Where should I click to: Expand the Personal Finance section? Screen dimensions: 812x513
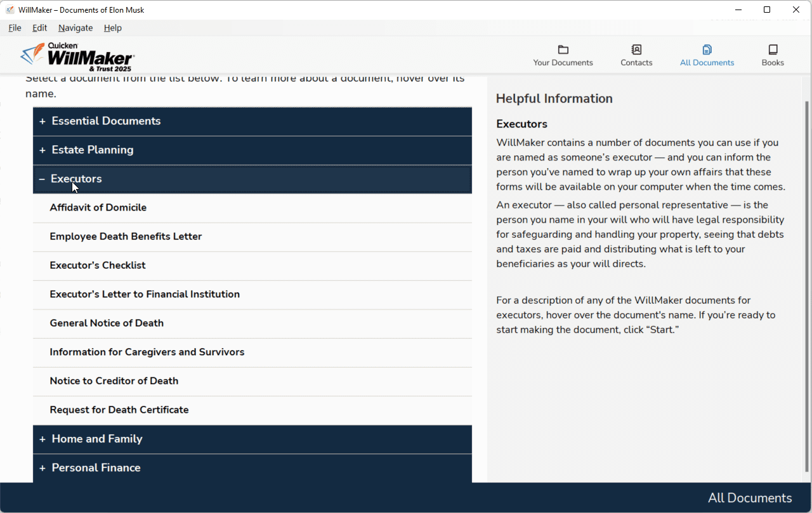click(95, 468)
